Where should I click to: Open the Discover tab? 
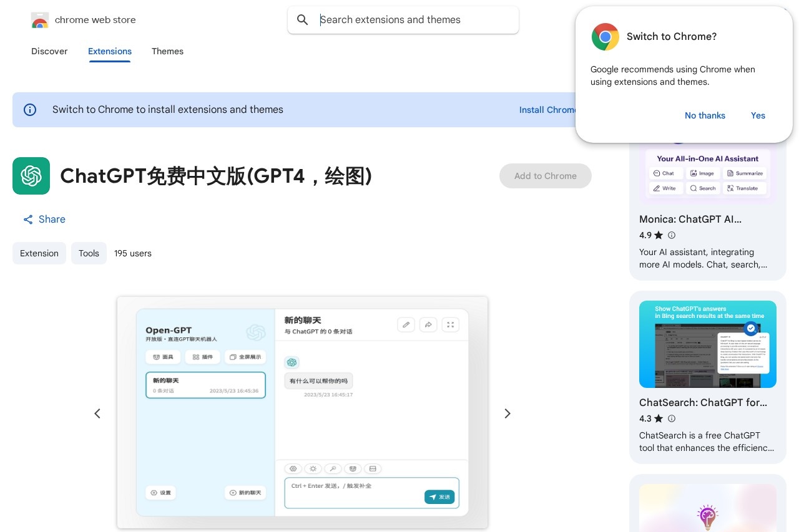49,51
